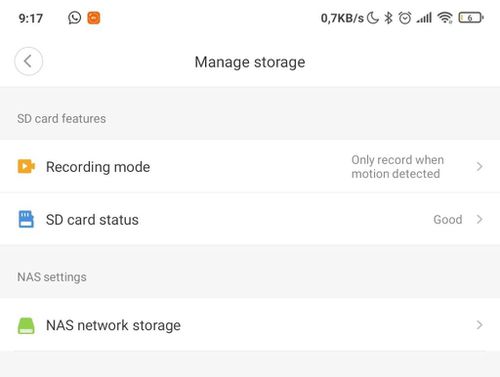Click the 'Good' status value
This screenshot has height=377, width=500.
click(x=448, y=219)
